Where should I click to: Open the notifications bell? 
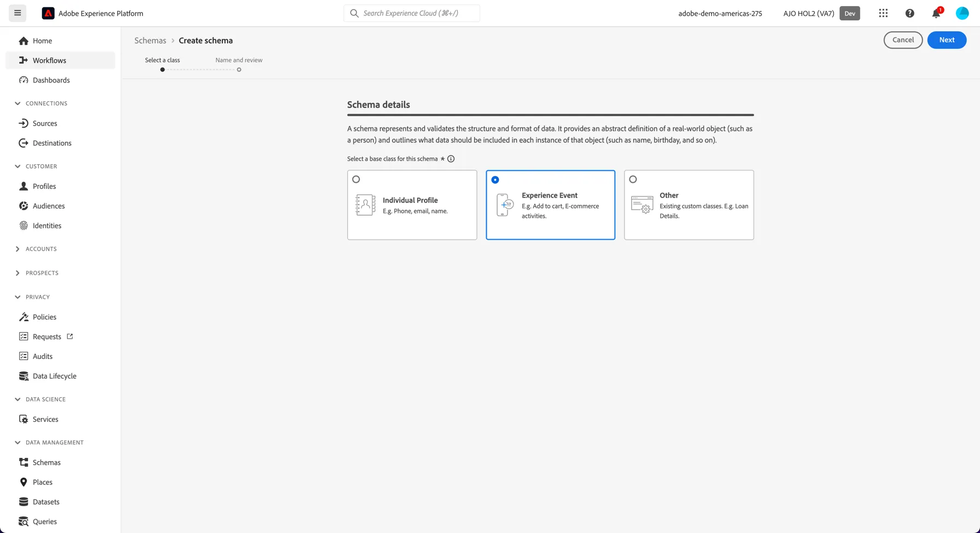936,13
